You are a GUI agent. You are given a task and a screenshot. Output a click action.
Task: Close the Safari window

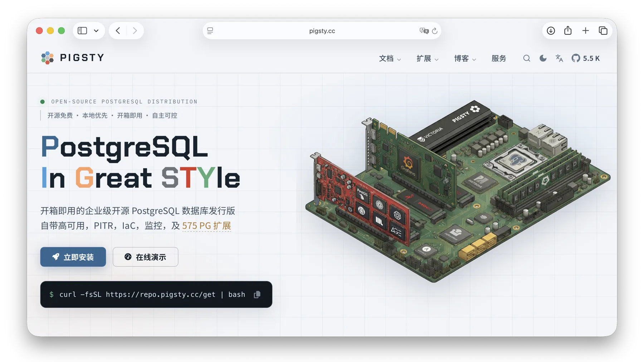[39, 31]
